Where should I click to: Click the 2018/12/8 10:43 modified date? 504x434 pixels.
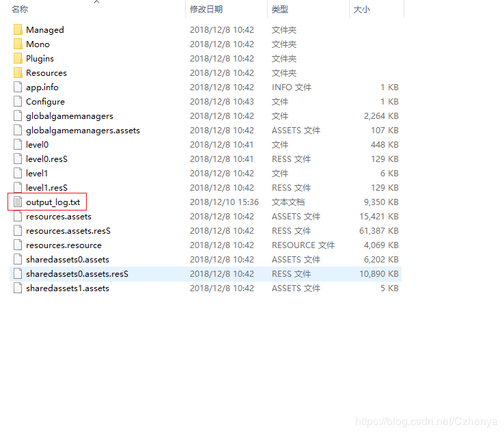[222, 102]
